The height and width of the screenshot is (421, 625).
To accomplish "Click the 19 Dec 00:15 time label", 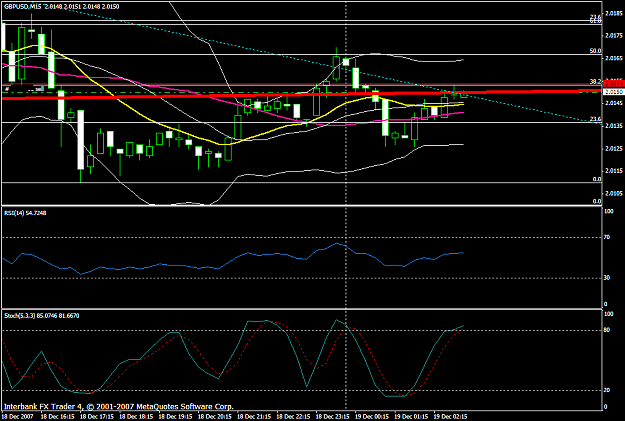I will click(x=372, y=416).
